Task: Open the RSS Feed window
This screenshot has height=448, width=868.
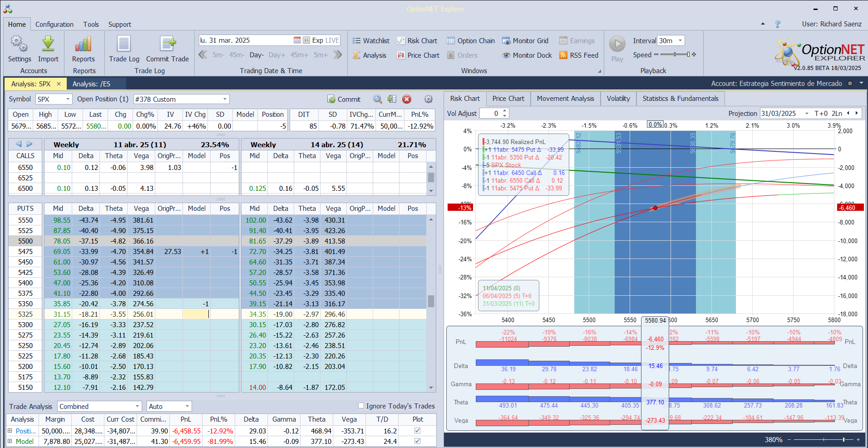Action: coord(579,55)
